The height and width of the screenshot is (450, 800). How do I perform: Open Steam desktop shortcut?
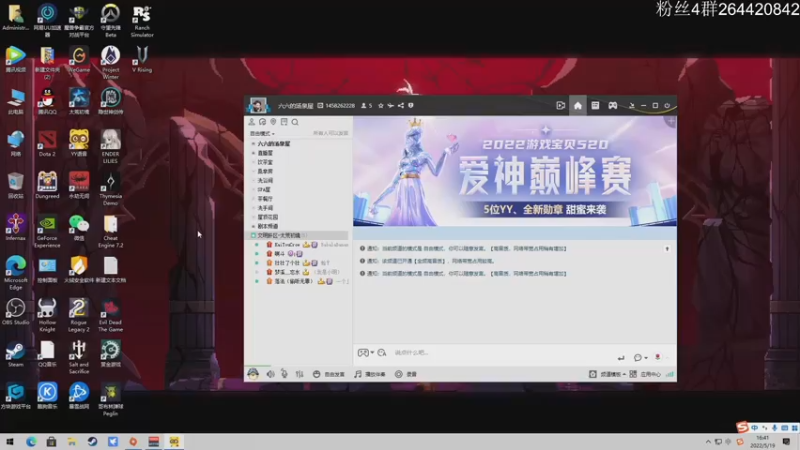15,354
